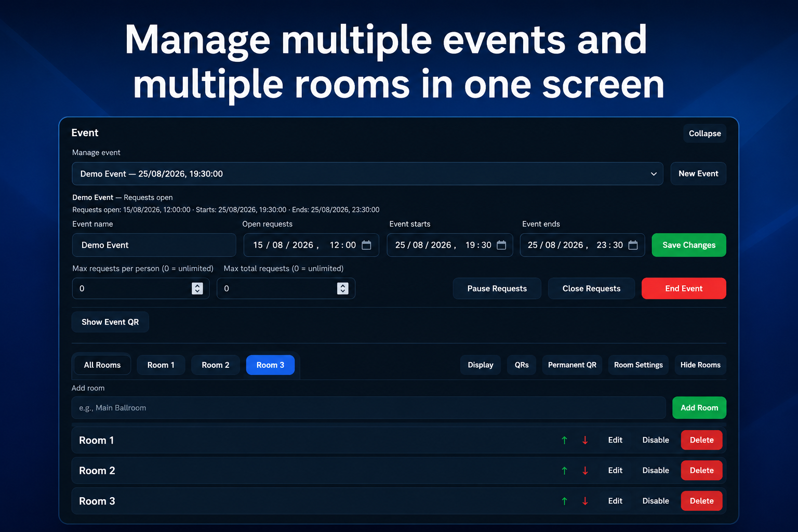The image size is (798, 532).
Task: Delete Room 1
Action: (x=702, y=440)
